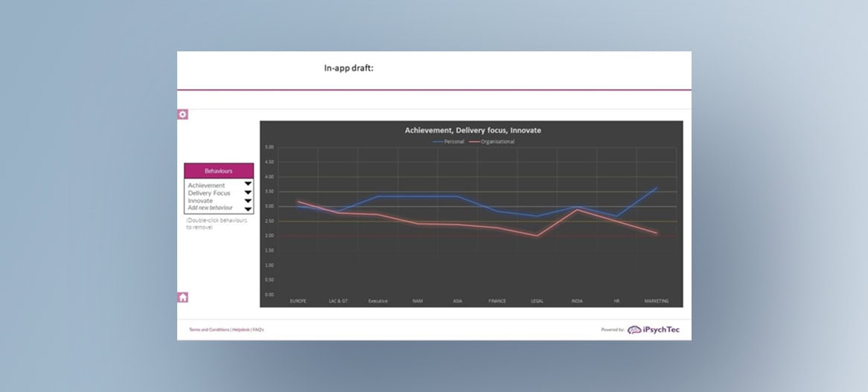868x392 pixels.
Task: Click the iPsychTec brain logo
Action: coord(634,330)
